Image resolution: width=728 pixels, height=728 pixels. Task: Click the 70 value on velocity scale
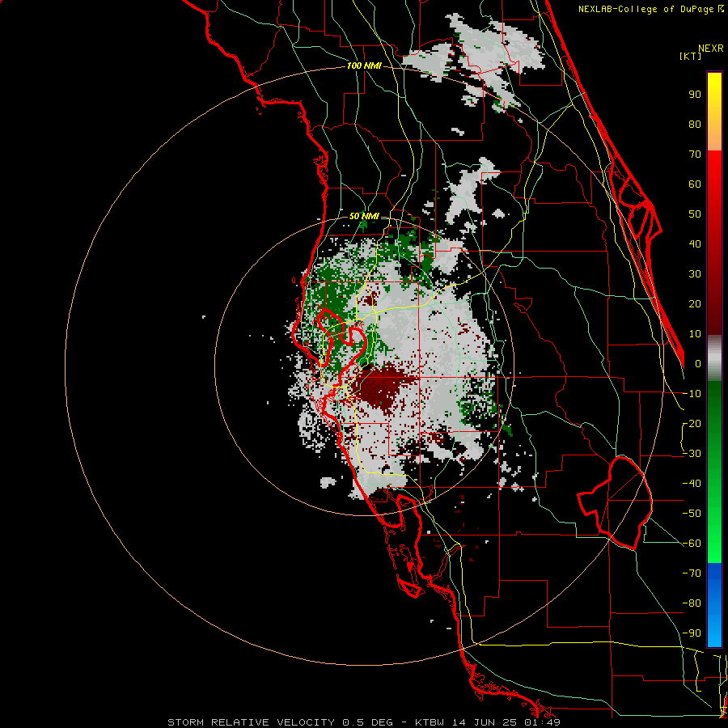pos(695,154)
